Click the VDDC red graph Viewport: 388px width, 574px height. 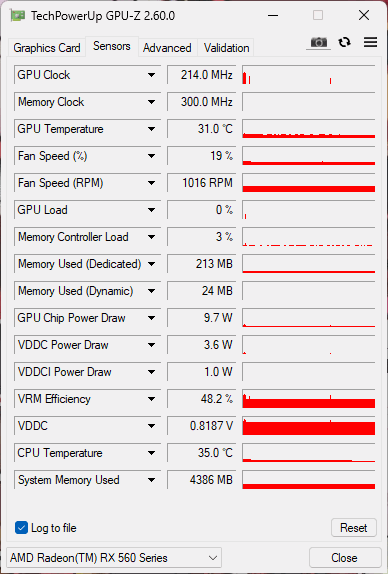[309, 426]
